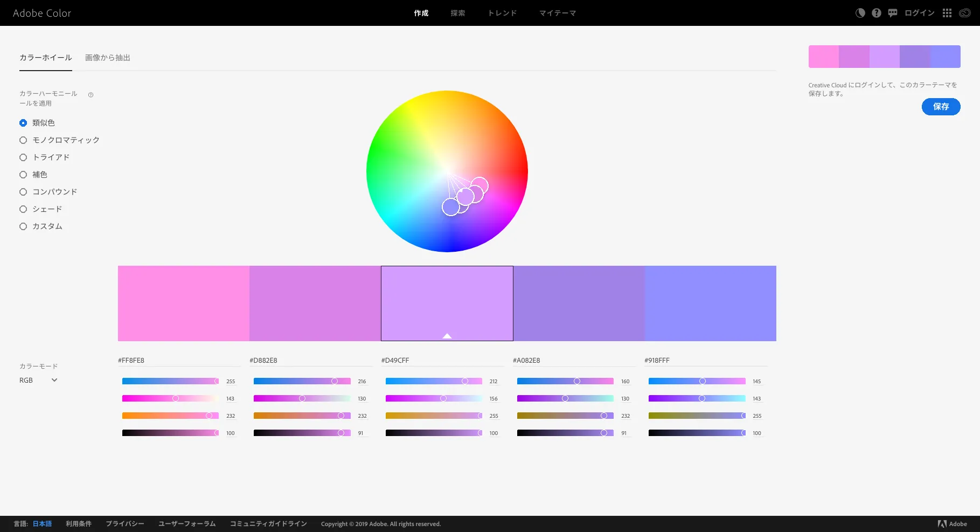This screenshot has width=980, height=532.
Task: Focus the #D49CFF hex code field
Action: point(443,360)
